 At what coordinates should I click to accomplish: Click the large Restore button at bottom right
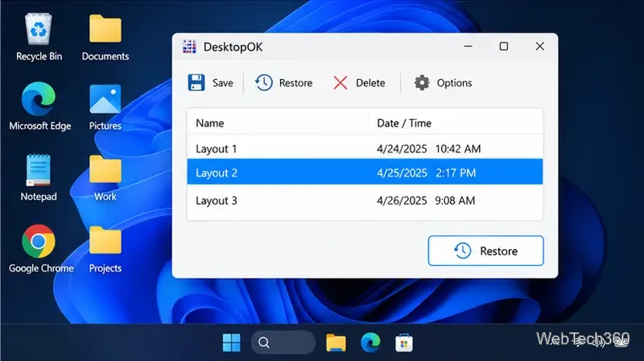[x=486, y=251]
